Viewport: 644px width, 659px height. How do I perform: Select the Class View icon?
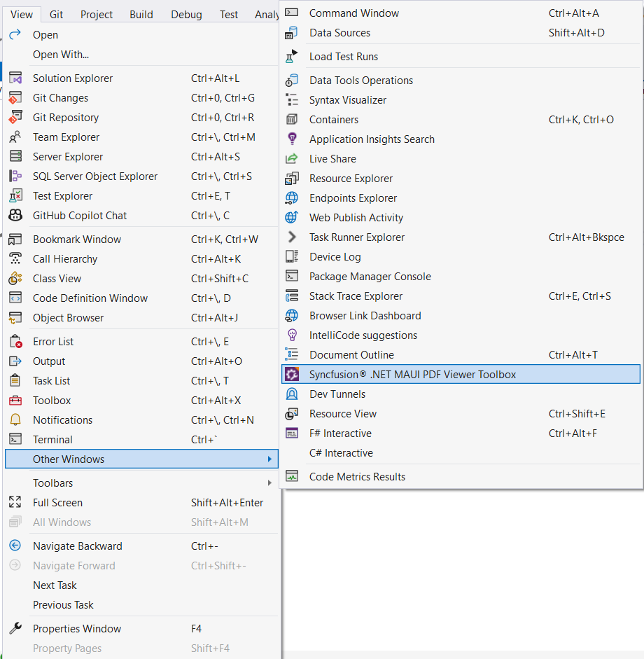pos(15,278)
